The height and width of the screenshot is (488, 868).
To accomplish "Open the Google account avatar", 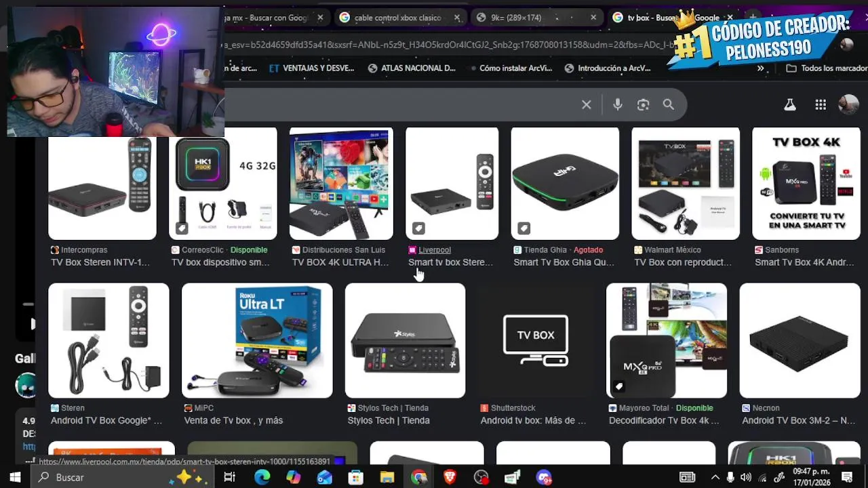I will click(x=848, y=104).
